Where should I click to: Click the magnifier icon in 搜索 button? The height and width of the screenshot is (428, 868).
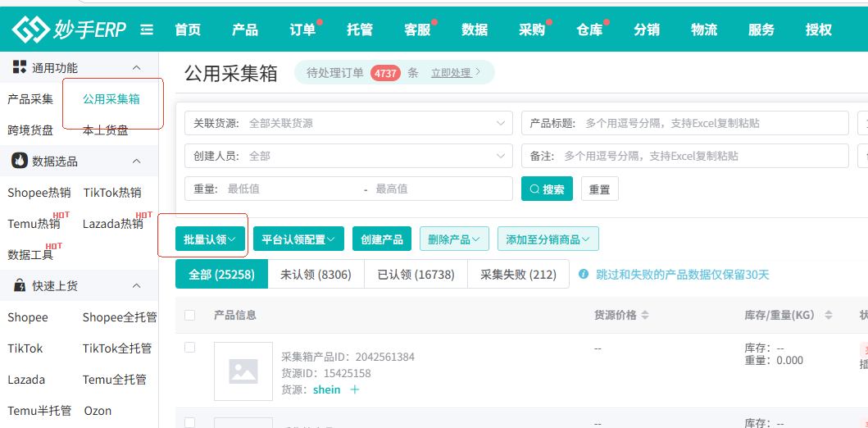[534, 189]
